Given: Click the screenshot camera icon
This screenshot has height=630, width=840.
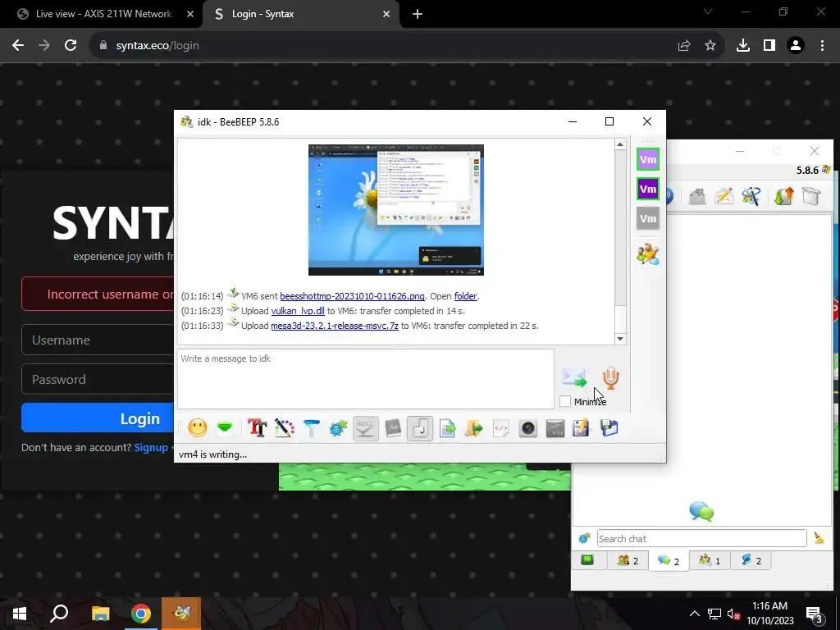Looking at the screenshot, I should pyautogui.click(x=528, y=428).
